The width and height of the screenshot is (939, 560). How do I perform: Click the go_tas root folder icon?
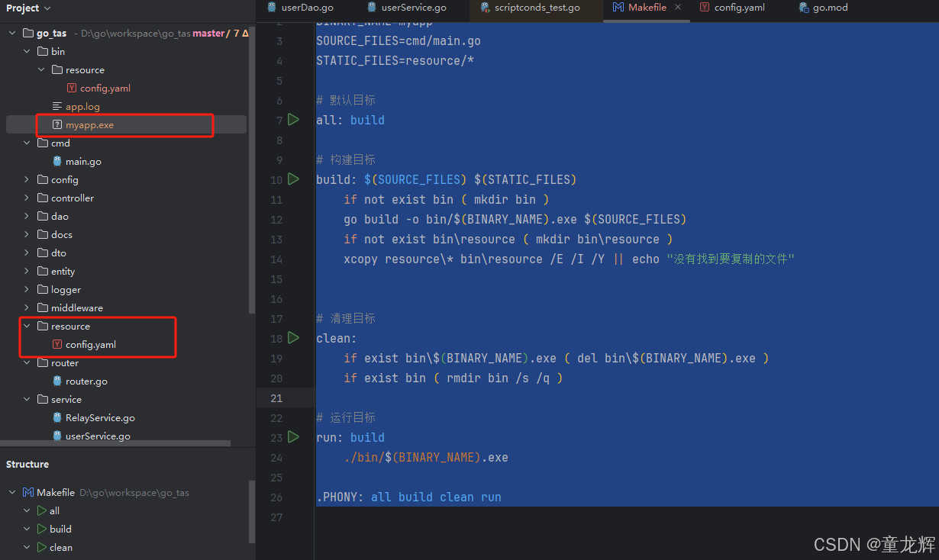(x=28, y=34)
